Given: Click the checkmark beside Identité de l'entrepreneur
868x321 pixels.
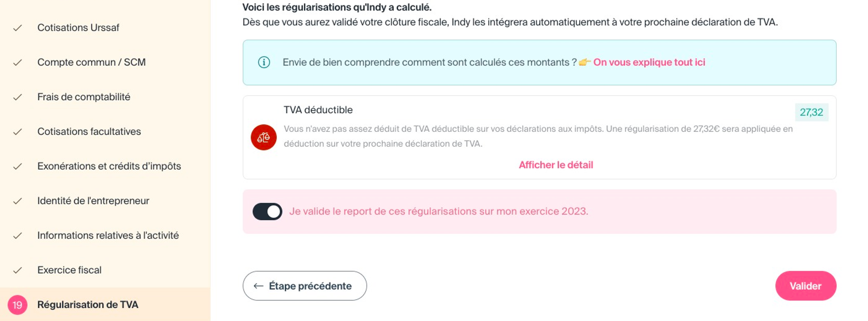Looking at the screenshot, I should (17, 201).
